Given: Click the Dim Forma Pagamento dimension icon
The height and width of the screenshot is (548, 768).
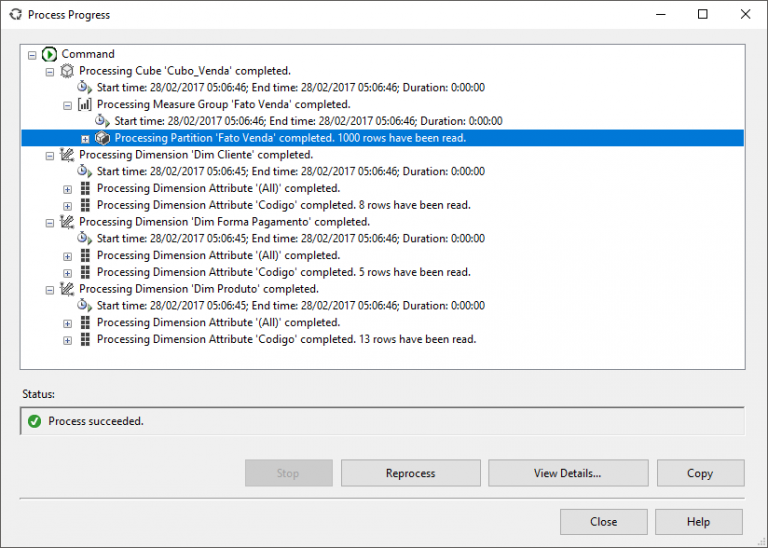Looking at the screenshot, I should pos(67,222).
